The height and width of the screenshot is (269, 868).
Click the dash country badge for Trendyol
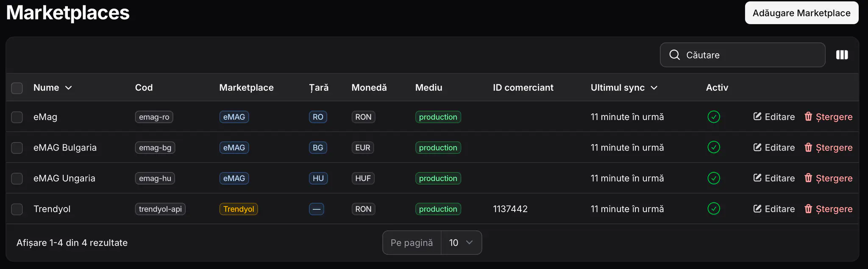(317, 209)
